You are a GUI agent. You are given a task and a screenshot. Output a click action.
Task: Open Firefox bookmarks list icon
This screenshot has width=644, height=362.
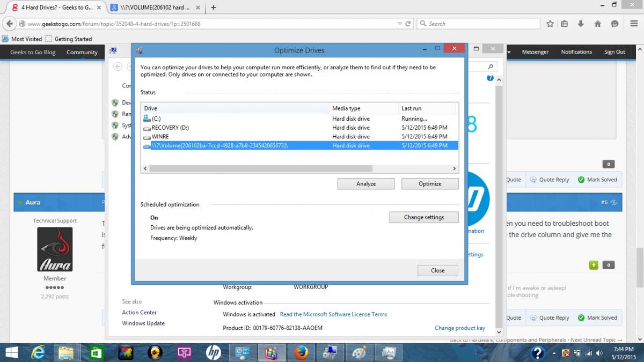pyautogui.click(x=564, y=24)
